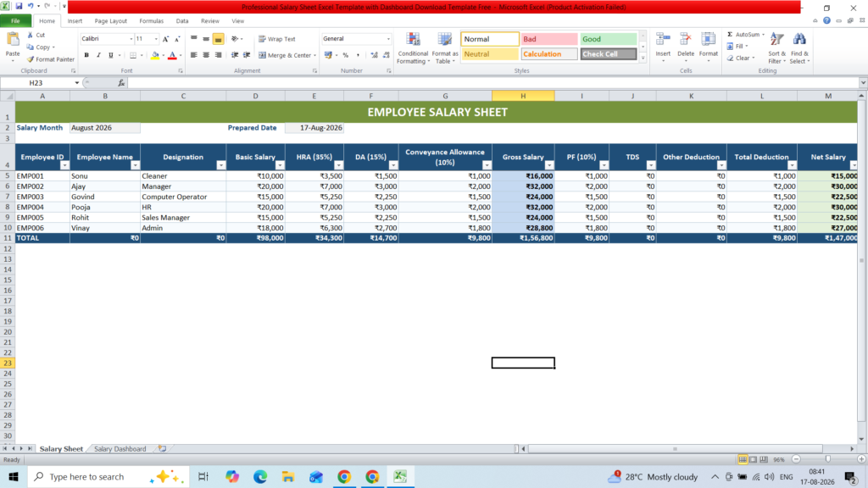Apply the Neutral cell style
The height and width of the screenshot is (488, 868).
[x=490, y=54]
